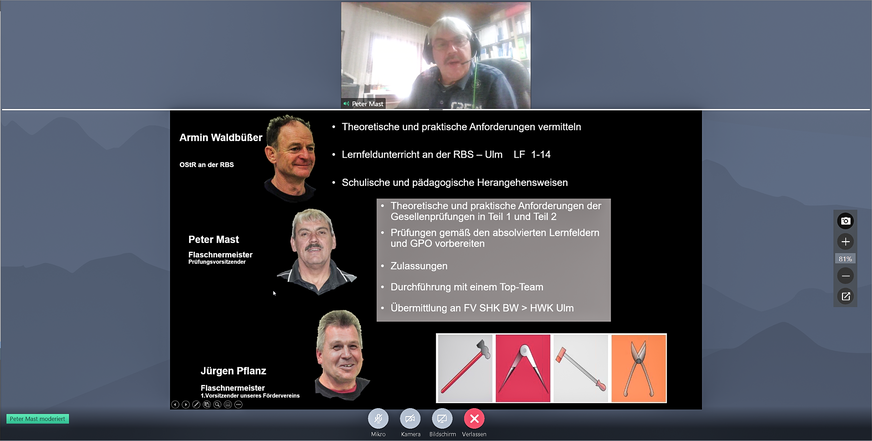Click the 'Peter Mast moderiert' status label
This screenshot has height=441, width=872.
tap(38, 419)
